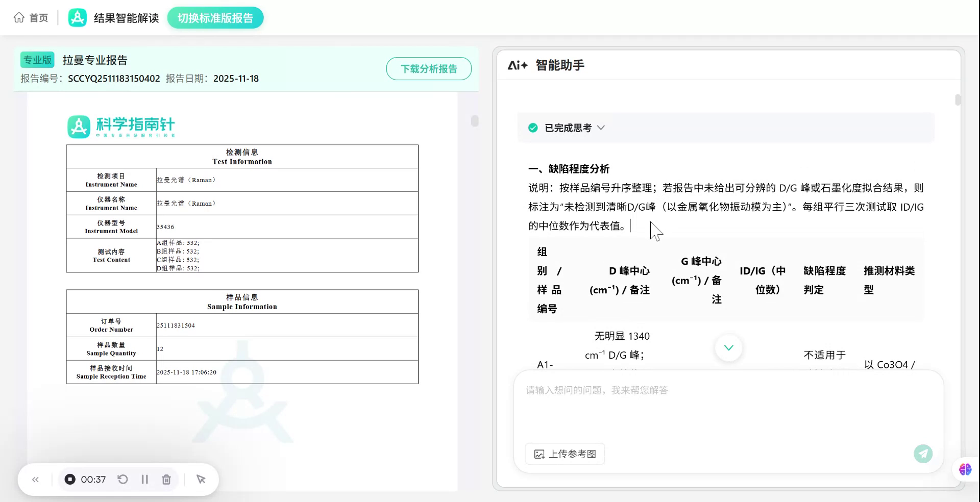Expand the table with the down chevron
This screenshot has height=502, width=980.
tap(728, 347)
